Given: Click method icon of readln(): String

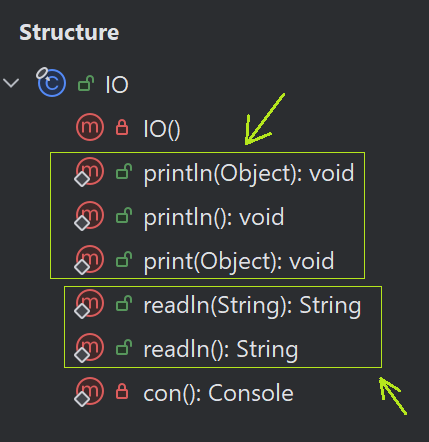Looking at the screenshot, I should click(89, 348).
